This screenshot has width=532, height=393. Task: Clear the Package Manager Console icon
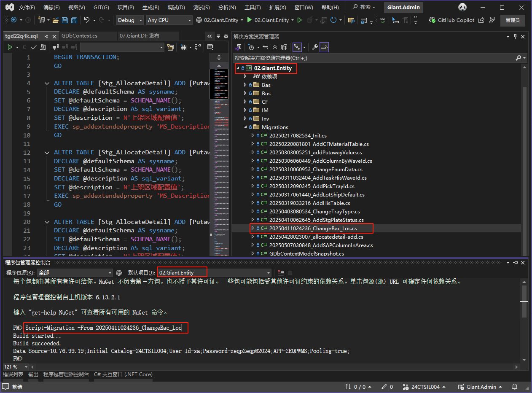point(281,273)
